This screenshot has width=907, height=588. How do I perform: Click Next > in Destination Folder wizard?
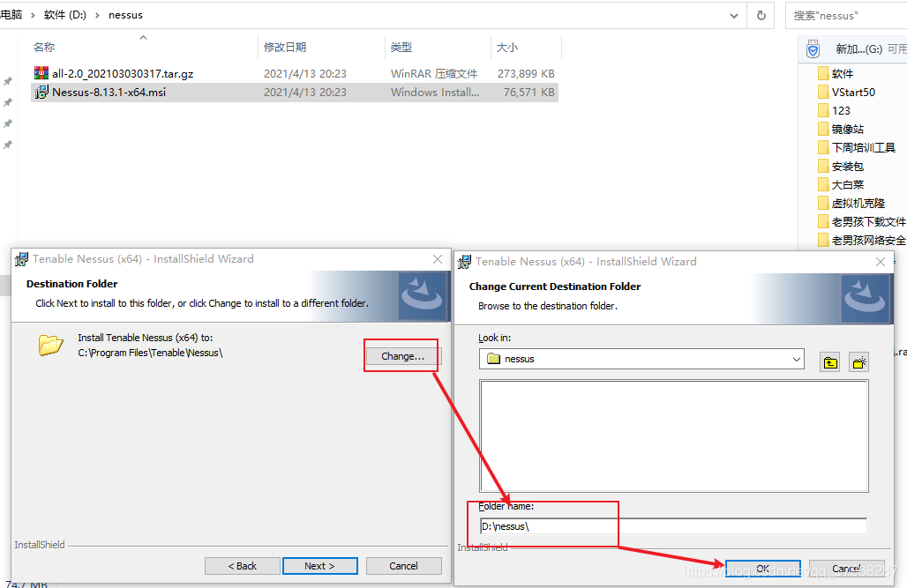(320, 566)
